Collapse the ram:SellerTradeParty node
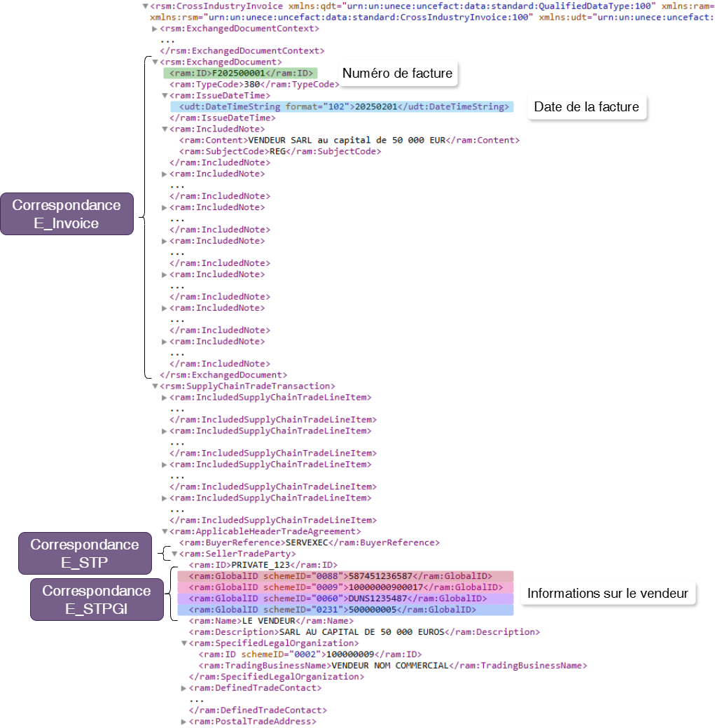715x728 pixels. click(174, 554)
